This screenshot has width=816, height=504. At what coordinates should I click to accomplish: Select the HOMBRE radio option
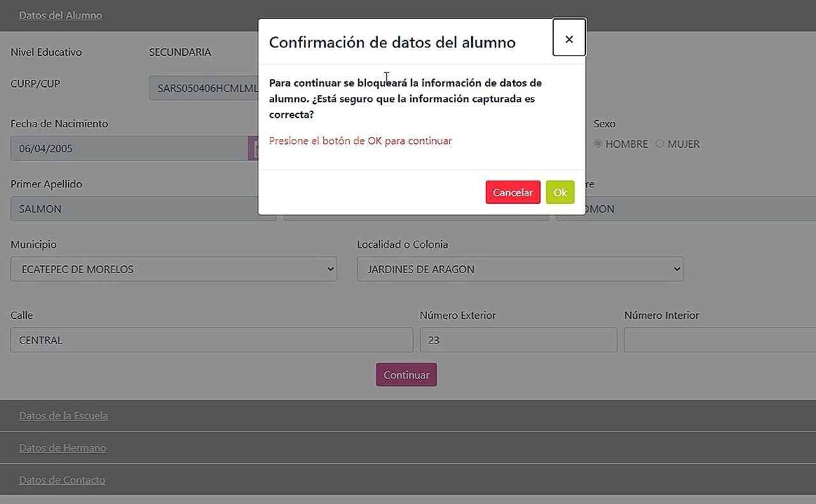click(x=597, y=144)
